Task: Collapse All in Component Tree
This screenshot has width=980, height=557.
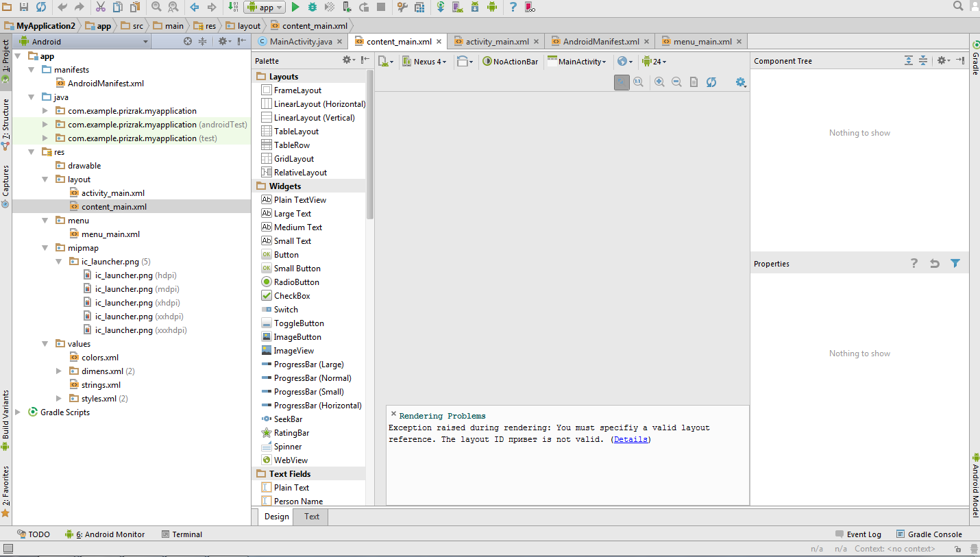Action: (923, 60)
